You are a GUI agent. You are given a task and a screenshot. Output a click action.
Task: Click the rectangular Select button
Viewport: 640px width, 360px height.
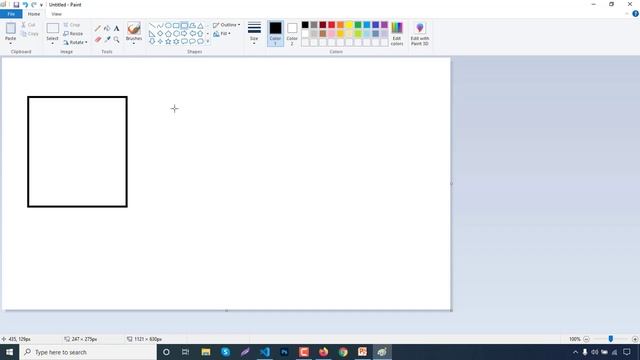coord(52,28)
